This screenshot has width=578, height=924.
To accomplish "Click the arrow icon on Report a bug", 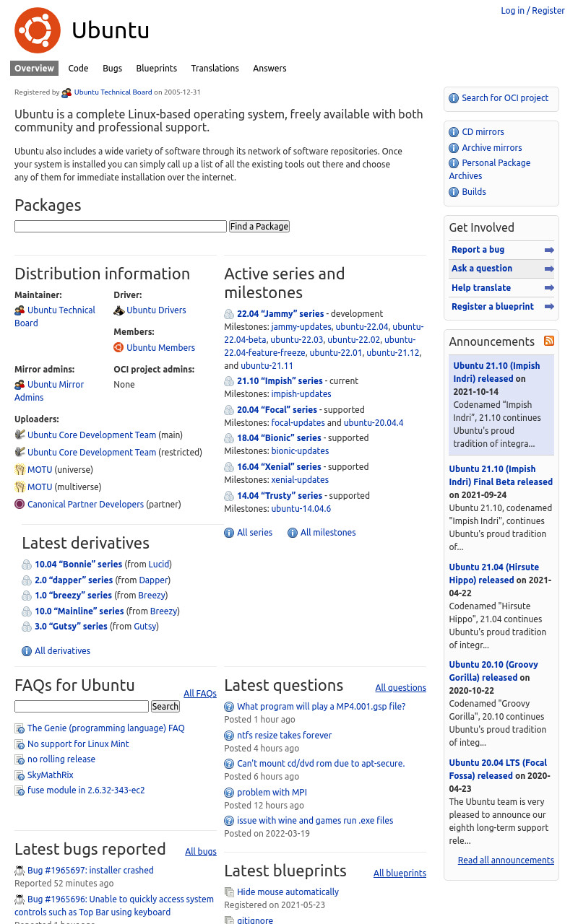I will [549, 250].
